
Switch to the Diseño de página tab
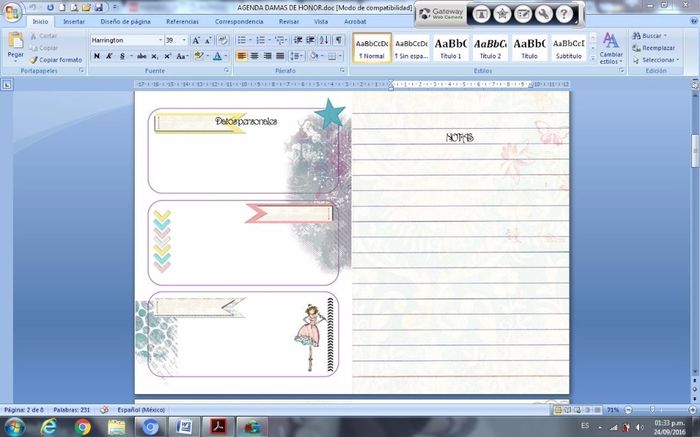point(125,21)
